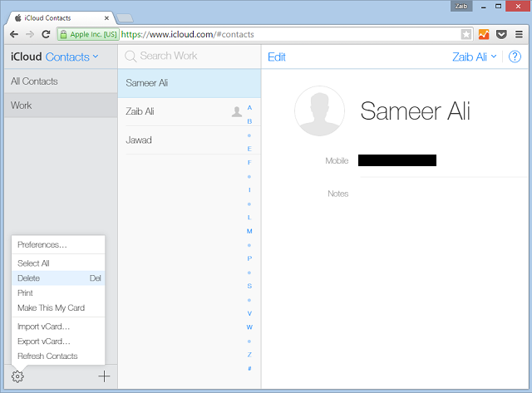Click the "me" card icon beside Zaib Ali
532x393 pixels.
237,111
